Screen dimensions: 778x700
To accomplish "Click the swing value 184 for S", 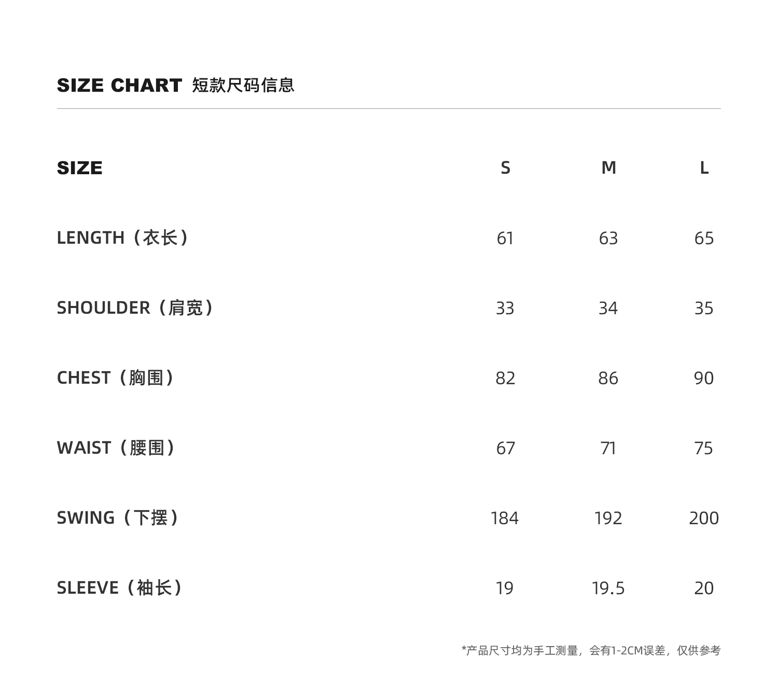I will click(505, 519).
